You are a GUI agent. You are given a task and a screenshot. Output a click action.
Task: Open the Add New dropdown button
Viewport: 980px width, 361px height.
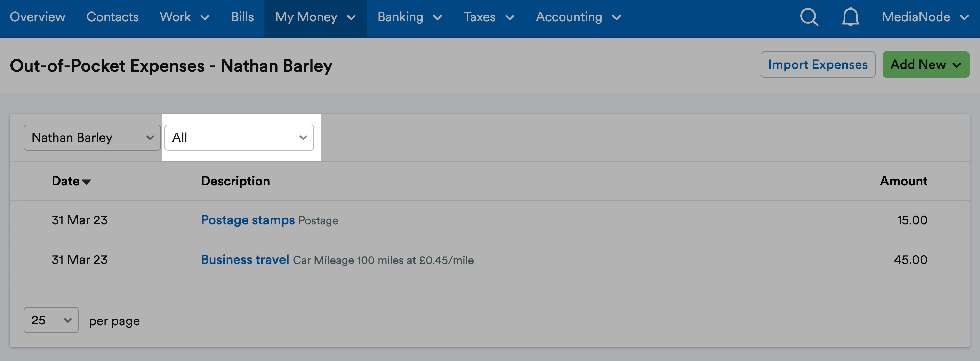click(925, 64)
